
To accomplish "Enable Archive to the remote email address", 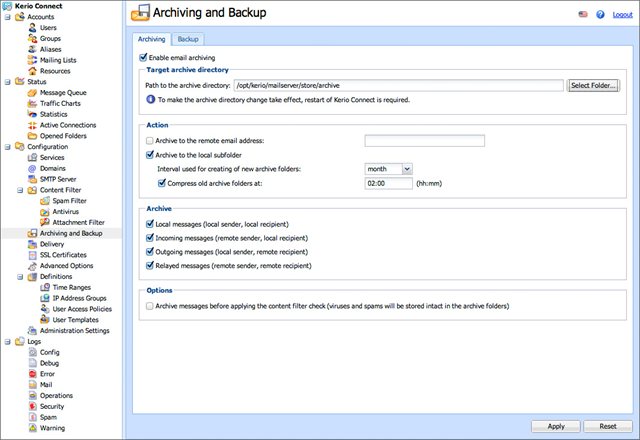I will 150,141.
